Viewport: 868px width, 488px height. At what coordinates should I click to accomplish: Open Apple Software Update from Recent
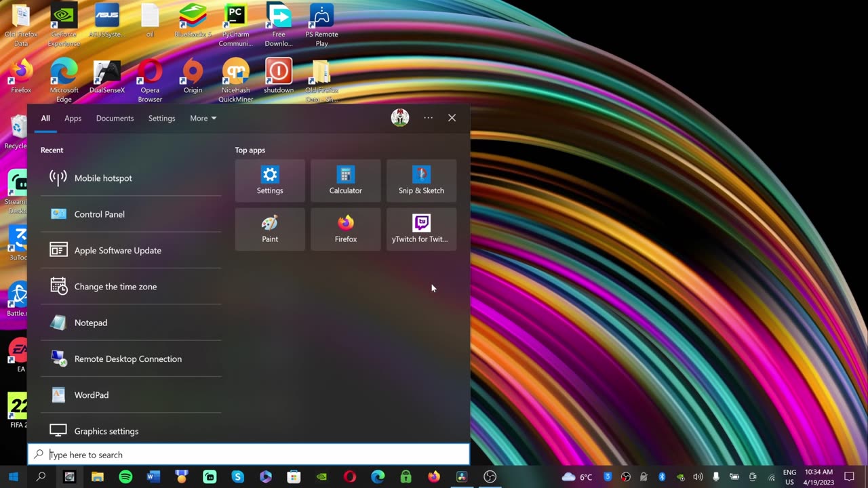(131, 250)
